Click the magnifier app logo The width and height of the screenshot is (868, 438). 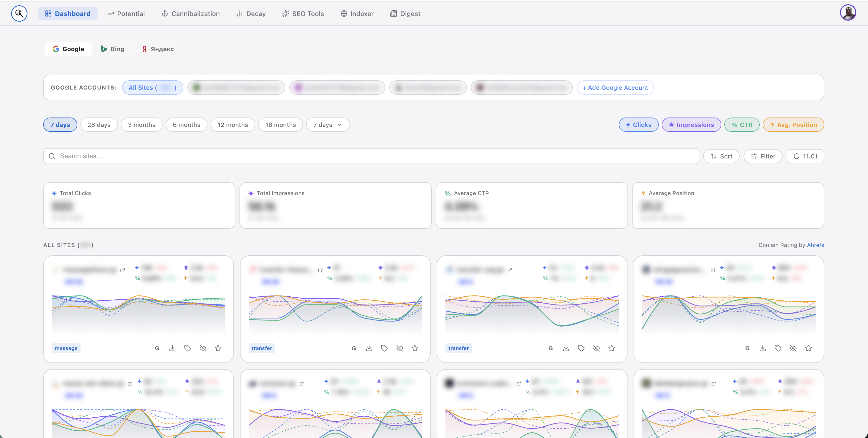tap(19, 13)
